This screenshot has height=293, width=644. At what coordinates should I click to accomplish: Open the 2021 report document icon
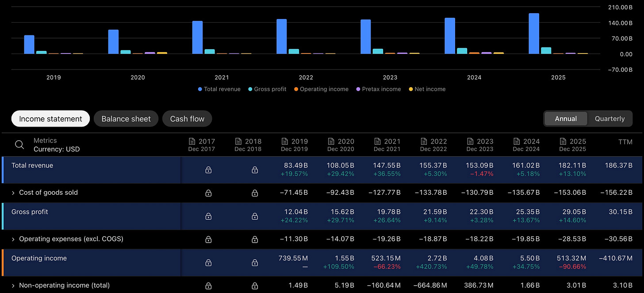(x=378, y=141)
